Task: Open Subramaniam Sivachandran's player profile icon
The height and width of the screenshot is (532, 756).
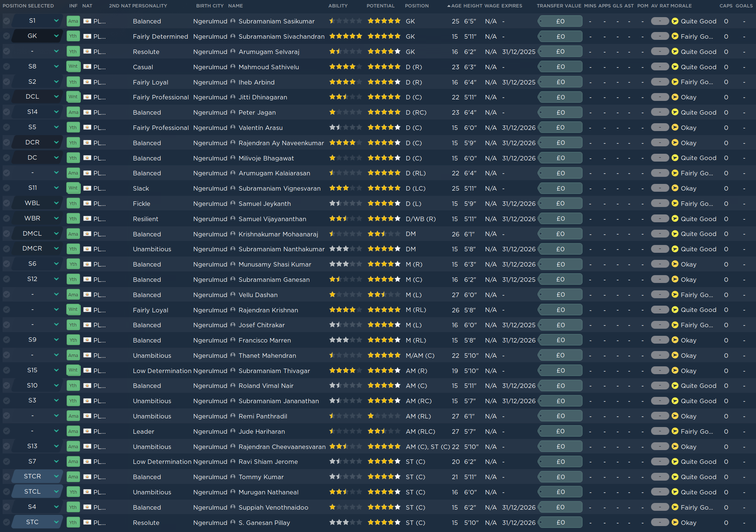Action: (x=233, y=36)
